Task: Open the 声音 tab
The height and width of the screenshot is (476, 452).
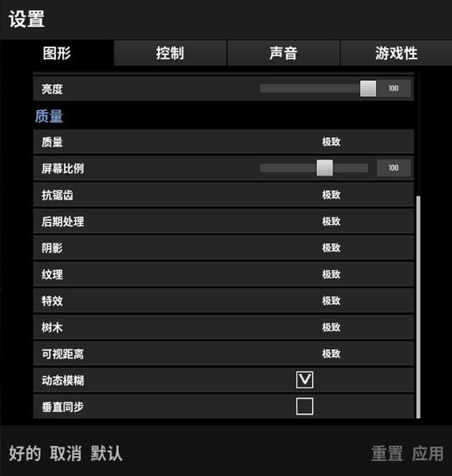Action: [x=283, y=53]
